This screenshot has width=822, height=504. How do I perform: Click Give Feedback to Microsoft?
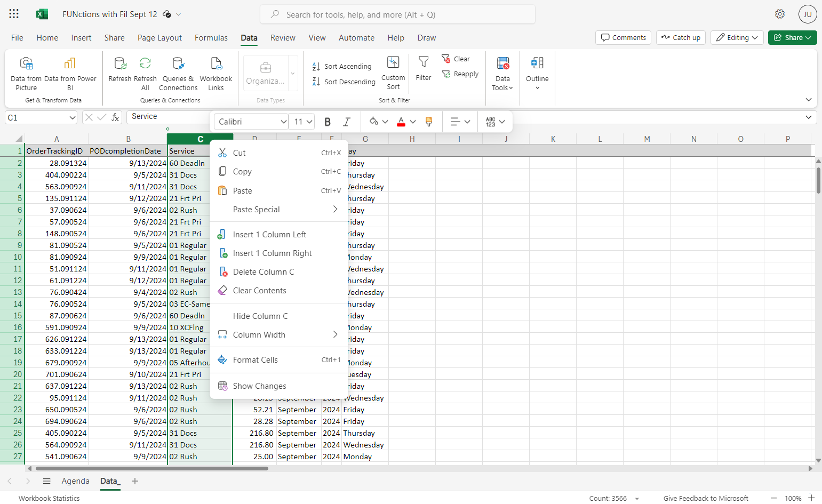pos(706,499)
